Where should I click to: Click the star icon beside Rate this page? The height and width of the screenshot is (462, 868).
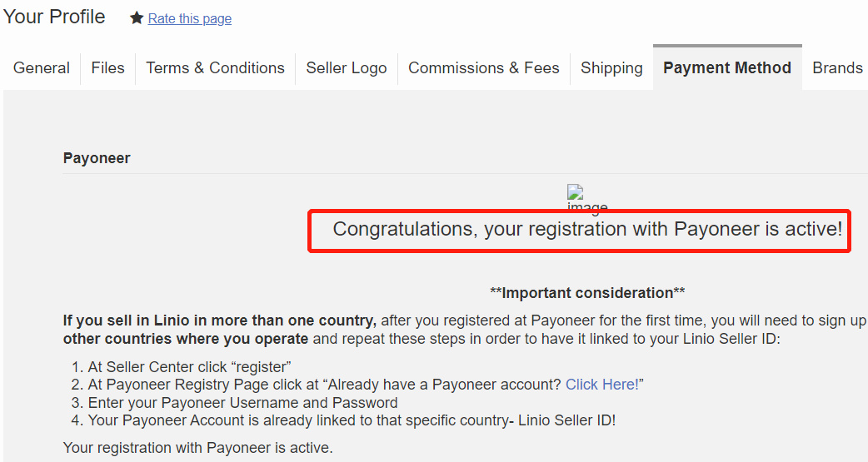pyautogui.click(x=137, y=18)
